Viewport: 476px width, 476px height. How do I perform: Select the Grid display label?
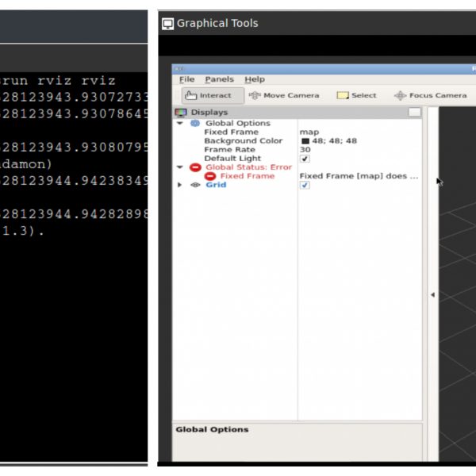(x=216, y=185)
